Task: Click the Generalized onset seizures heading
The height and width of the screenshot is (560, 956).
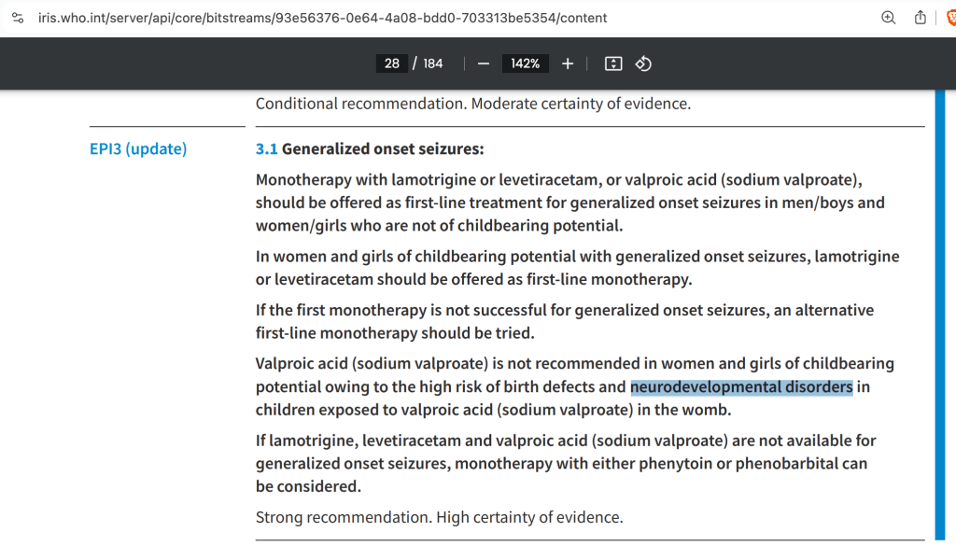Action: pos(383,149)
